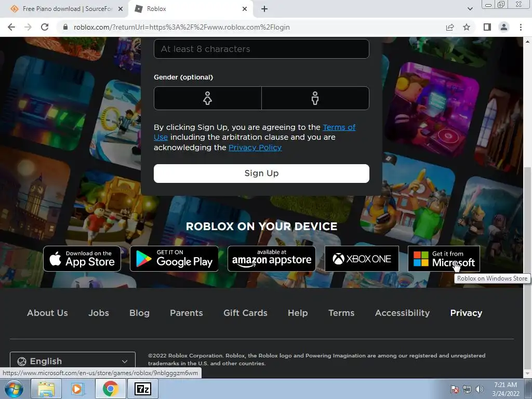Screen dimensions: 532x399
Task: Open Blog footer link
Action: tap(139, 313)
